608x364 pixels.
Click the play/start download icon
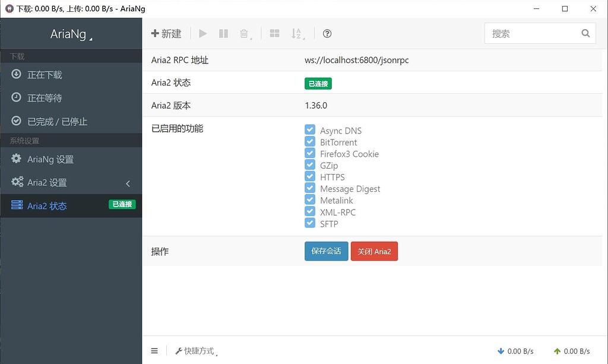[x=203, y=34]
